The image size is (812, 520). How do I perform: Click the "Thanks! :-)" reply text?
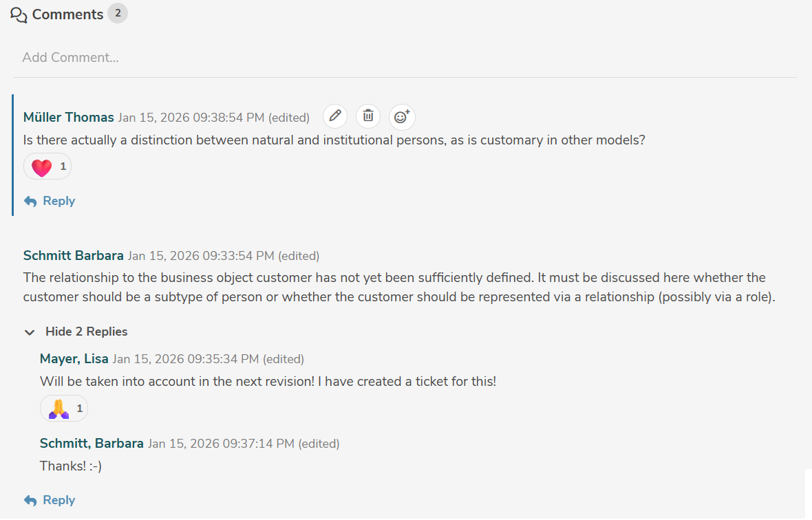pyautogui.click(x=71, y=466)
